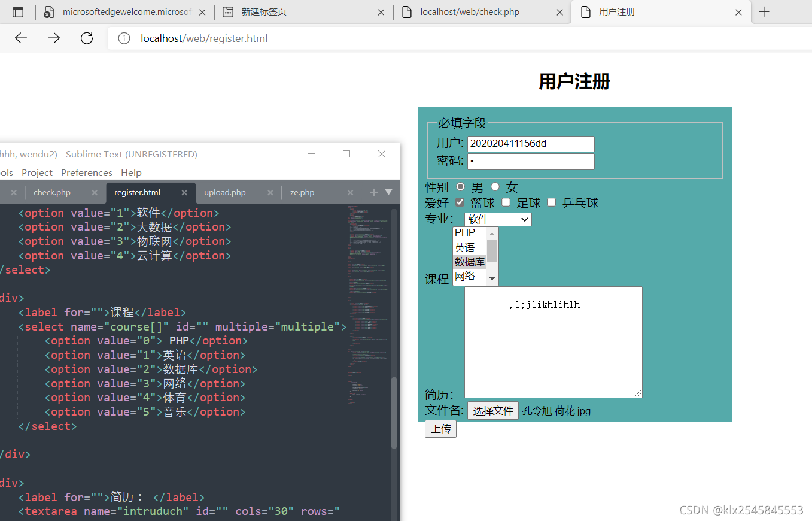Click the 用户 username input field

(531, 144)
